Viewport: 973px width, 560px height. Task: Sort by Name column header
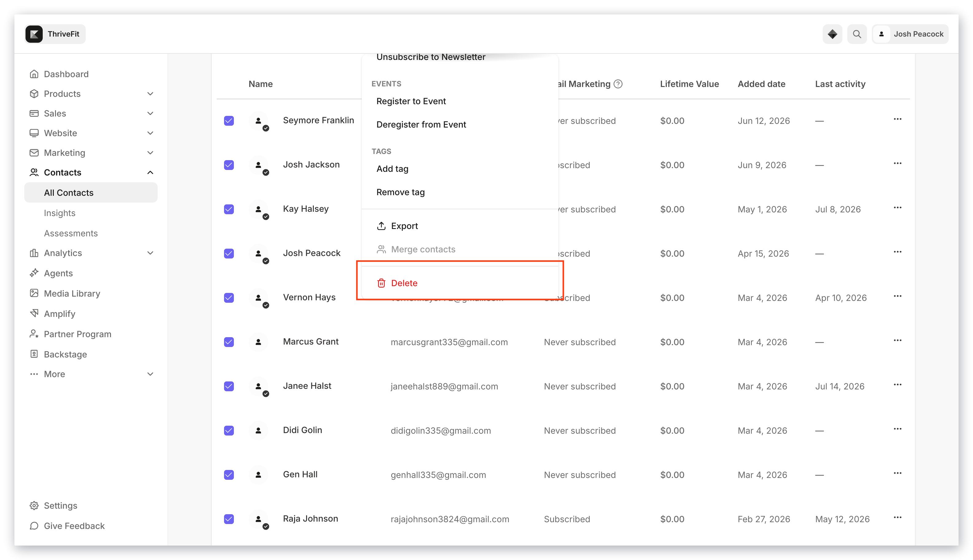pyautogui.click(x=260, y=84)
